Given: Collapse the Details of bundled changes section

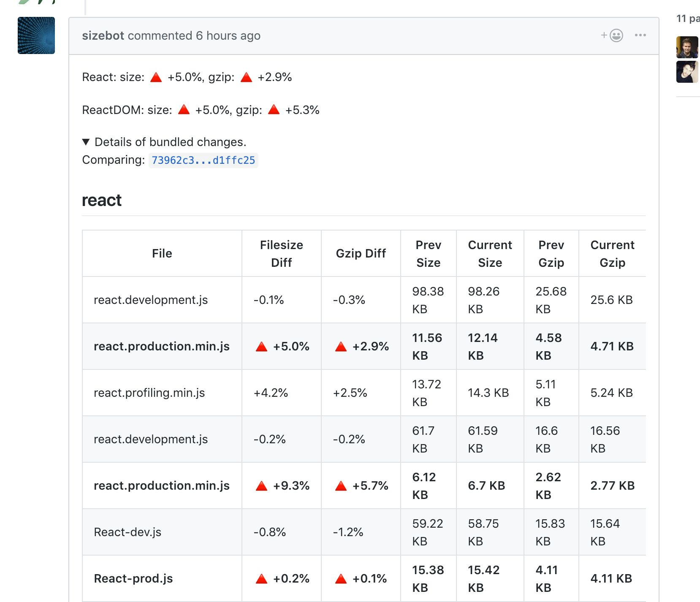Looking at the screenshot, I should pos(164,142).
